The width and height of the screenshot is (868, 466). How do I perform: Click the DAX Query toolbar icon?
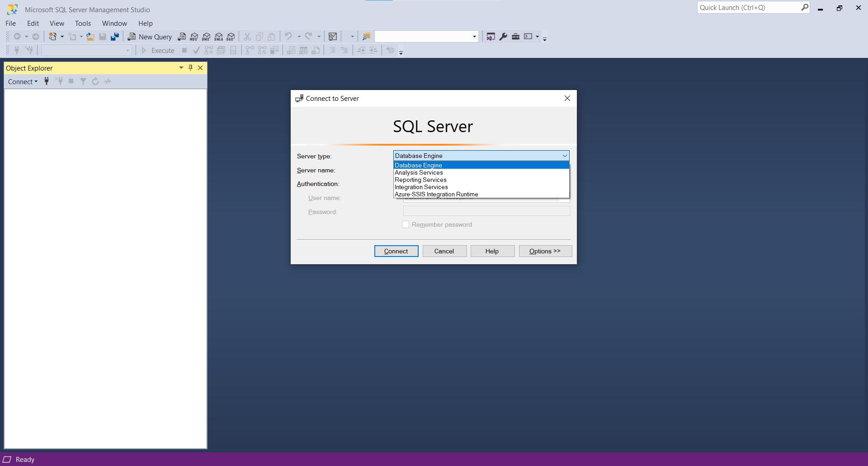point(231,37)
